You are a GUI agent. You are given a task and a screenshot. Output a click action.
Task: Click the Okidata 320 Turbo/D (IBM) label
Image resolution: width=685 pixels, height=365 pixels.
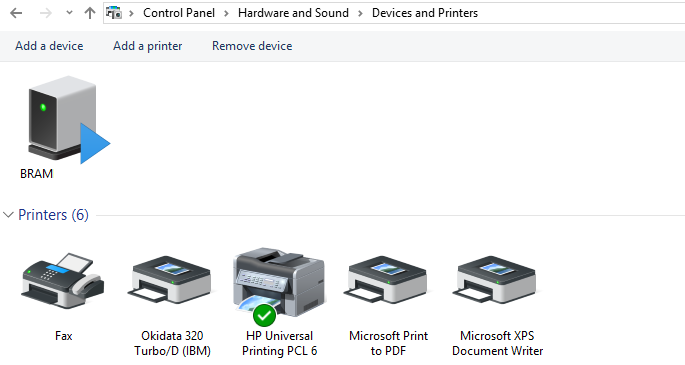tap(172, 343)
